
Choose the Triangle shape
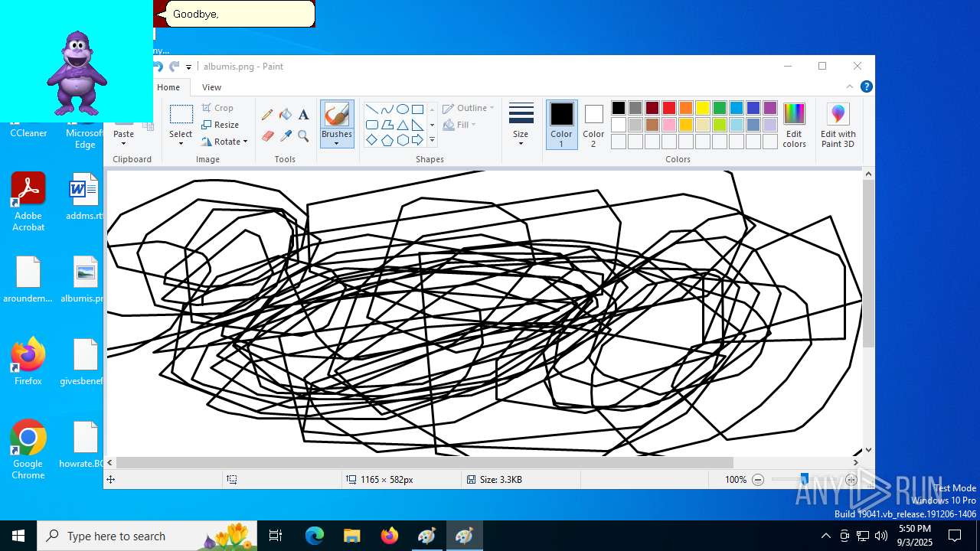pyautogui.click(x=402, y=125)
